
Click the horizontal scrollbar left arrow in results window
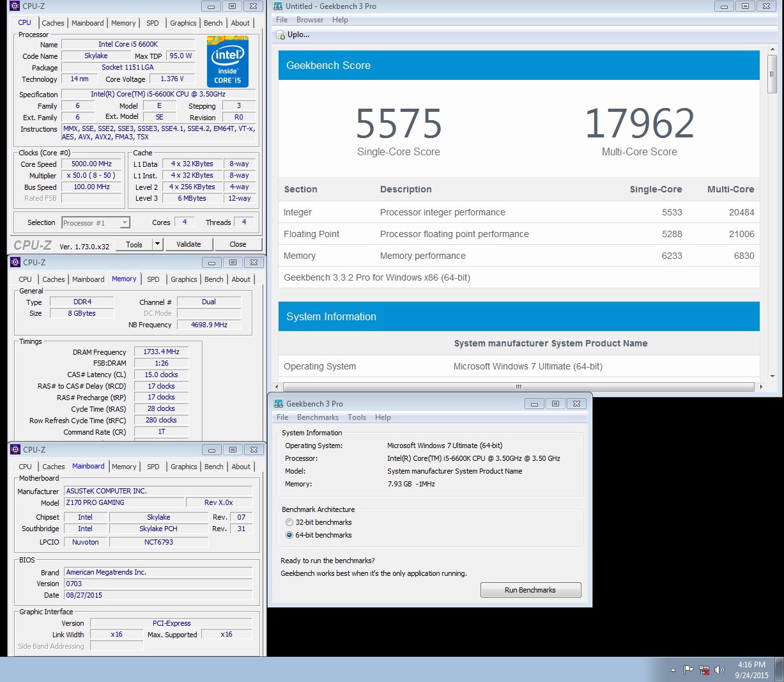[x=277, y=387]
